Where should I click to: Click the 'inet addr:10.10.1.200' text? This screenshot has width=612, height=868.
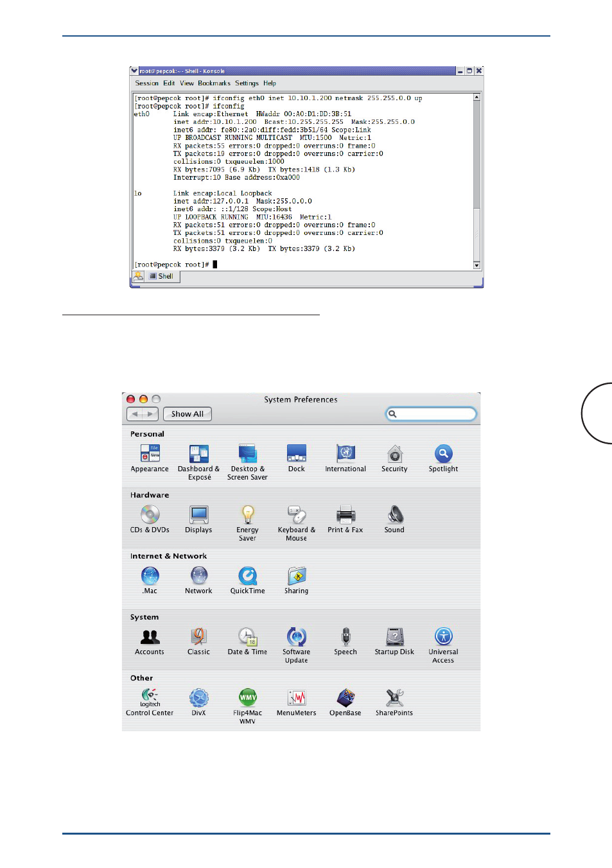(x=214, y=122)
